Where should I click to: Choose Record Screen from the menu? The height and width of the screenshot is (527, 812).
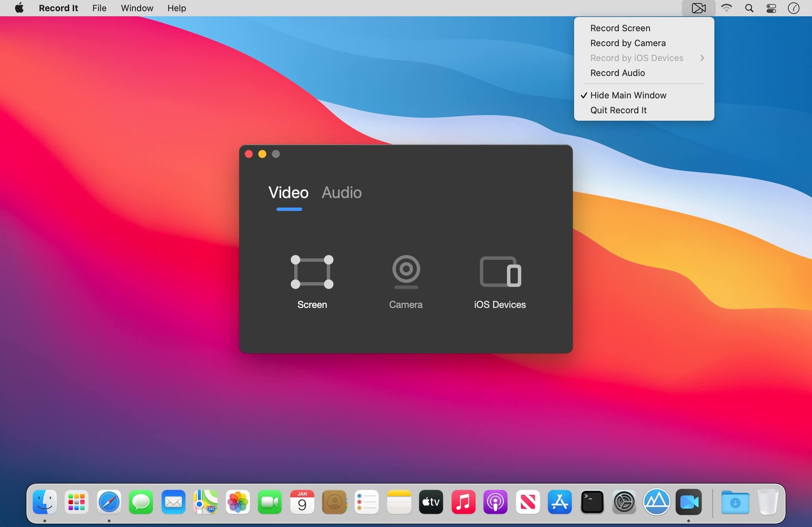(620, 28)
